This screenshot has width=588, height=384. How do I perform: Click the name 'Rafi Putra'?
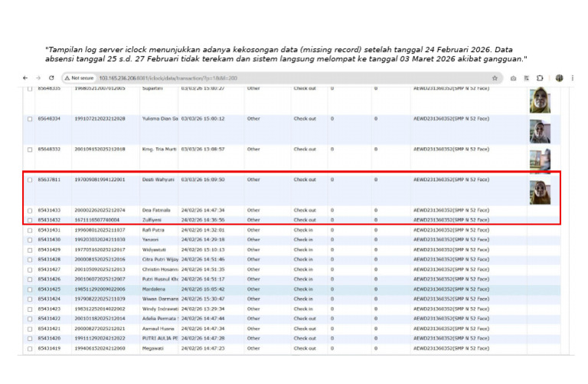point(153,230)
